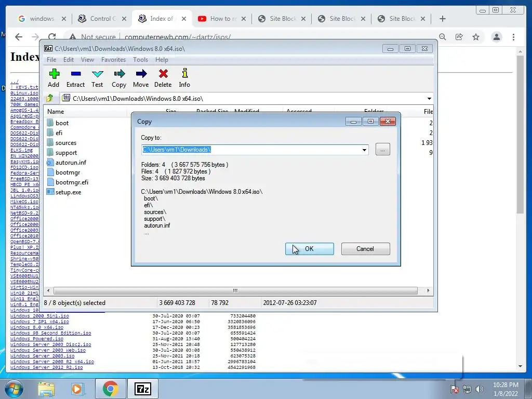Viewport: 532px width, 399px height.
Task: Open Chrome zoom magnifier icon
Action: pyautogui.click(x=443, y=37)
